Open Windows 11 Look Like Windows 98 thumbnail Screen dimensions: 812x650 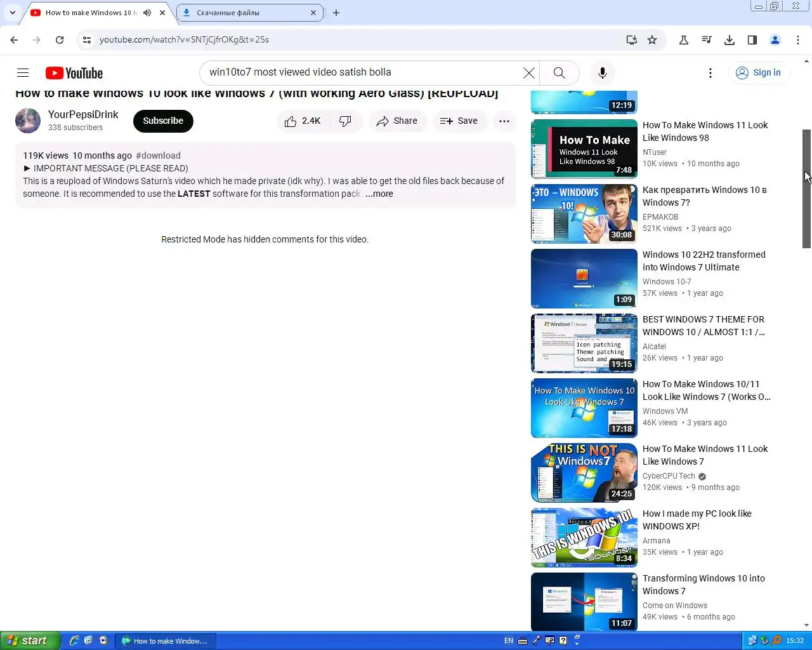pos(584,149)
